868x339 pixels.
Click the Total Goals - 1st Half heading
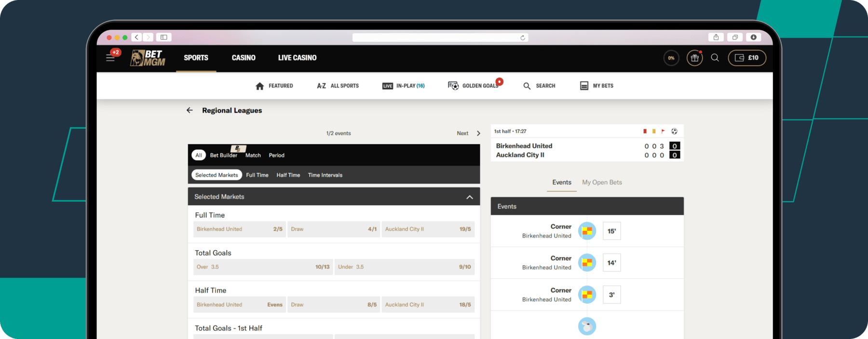pos(229,328)
